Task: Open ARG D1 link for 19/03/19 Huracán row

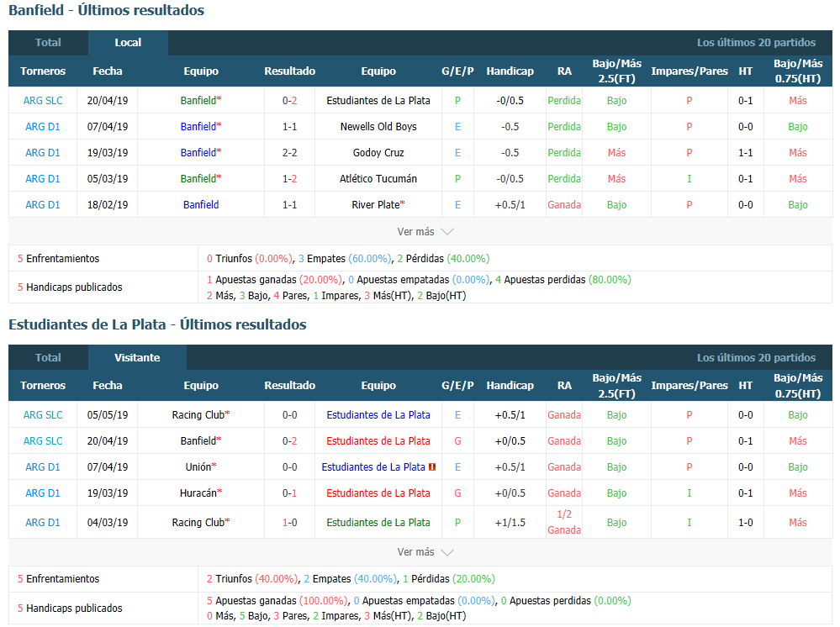Action: click(43, 493)
